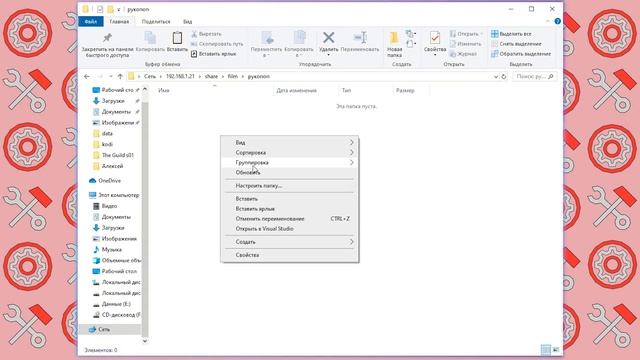The width and height of the screenshot is (640, 360).
Task: Click share in the address path
Action: click(211, 76)
